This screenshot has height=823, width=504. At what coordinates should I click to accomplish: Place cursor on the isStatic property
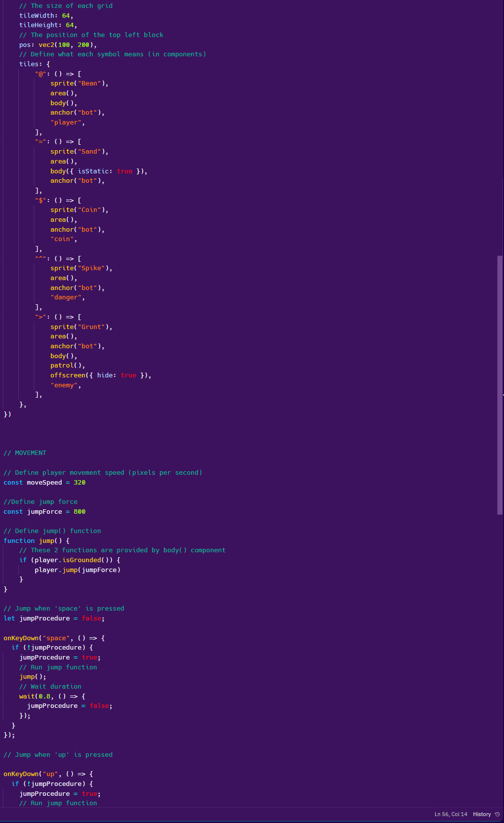tap(93, 171)
